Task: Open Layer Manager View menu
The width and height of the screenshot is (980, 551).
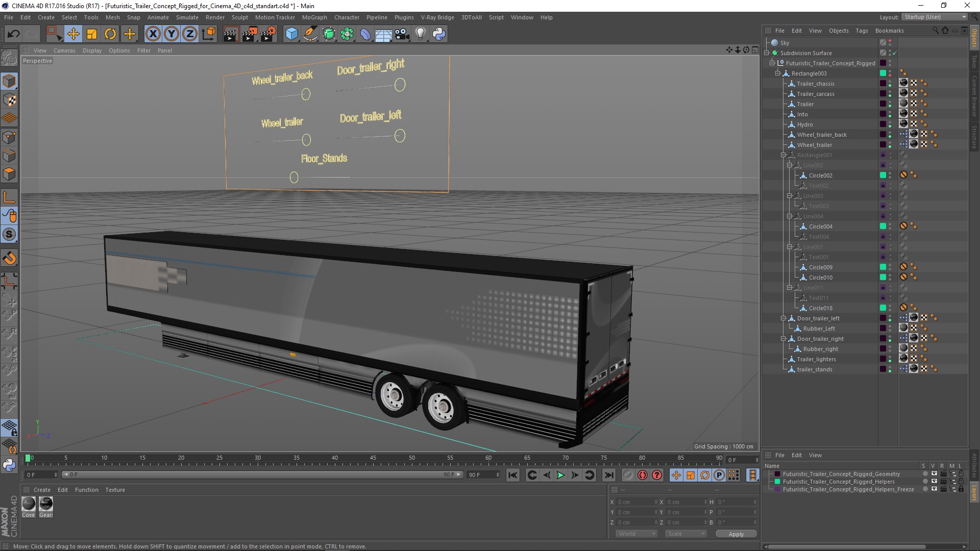Action: (815, 455)
